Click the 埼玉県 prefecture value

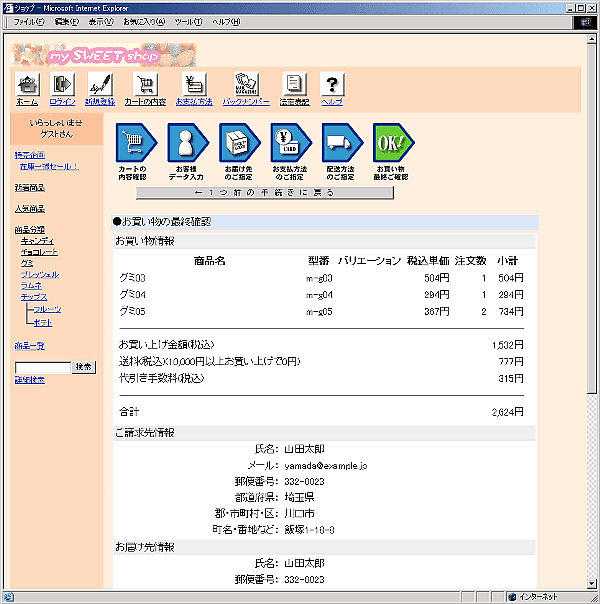pos(299,497)
